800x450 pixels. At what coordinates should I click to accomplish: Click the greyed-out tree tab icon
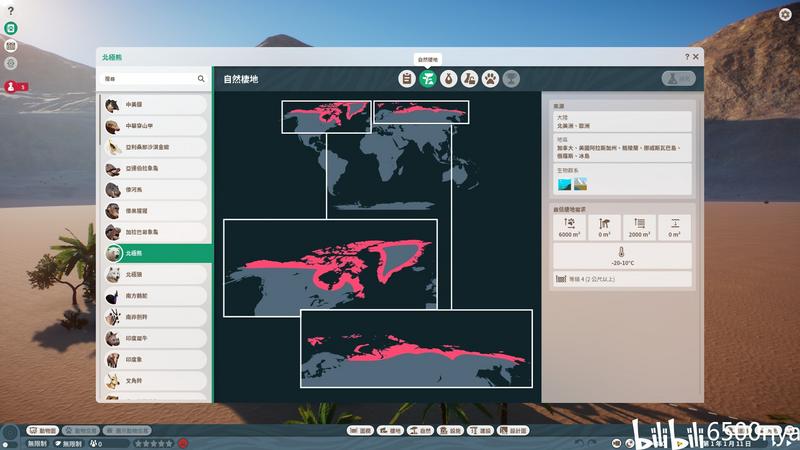[511, 79]
